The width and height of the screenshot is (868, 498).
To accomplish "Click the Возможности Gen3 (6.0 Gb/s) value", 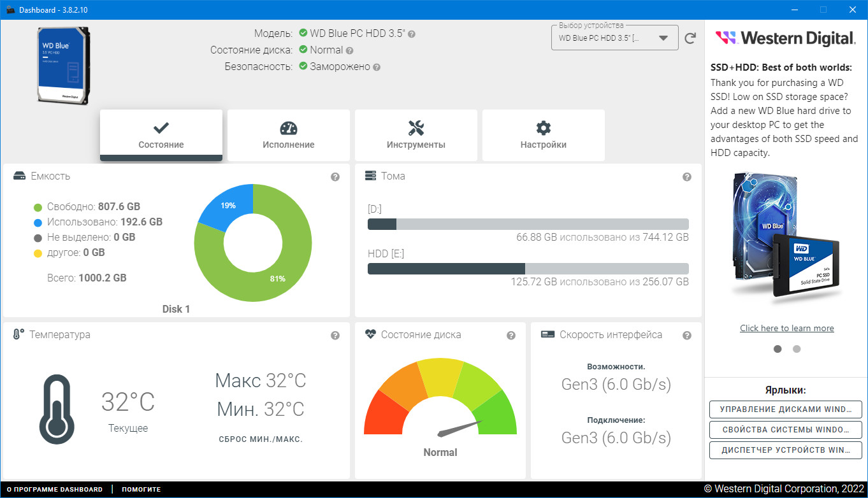I will [x=616, y=385].
